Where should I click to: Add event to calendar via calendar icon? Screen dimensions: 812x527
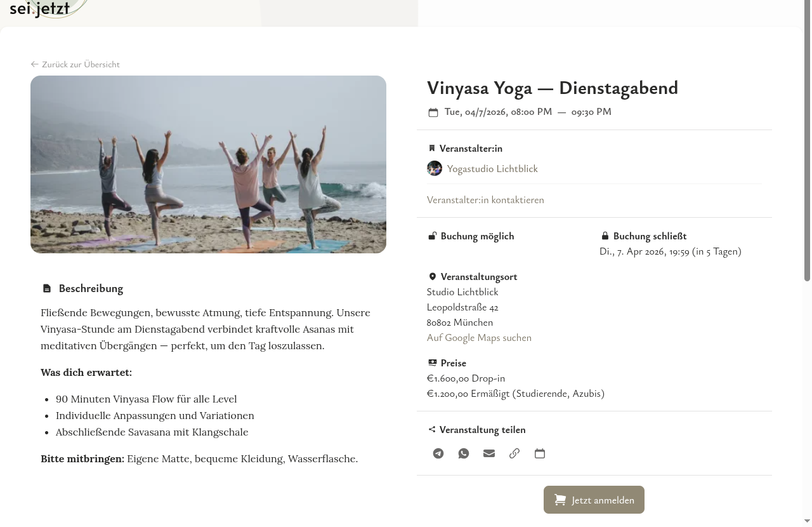[540, 453]
